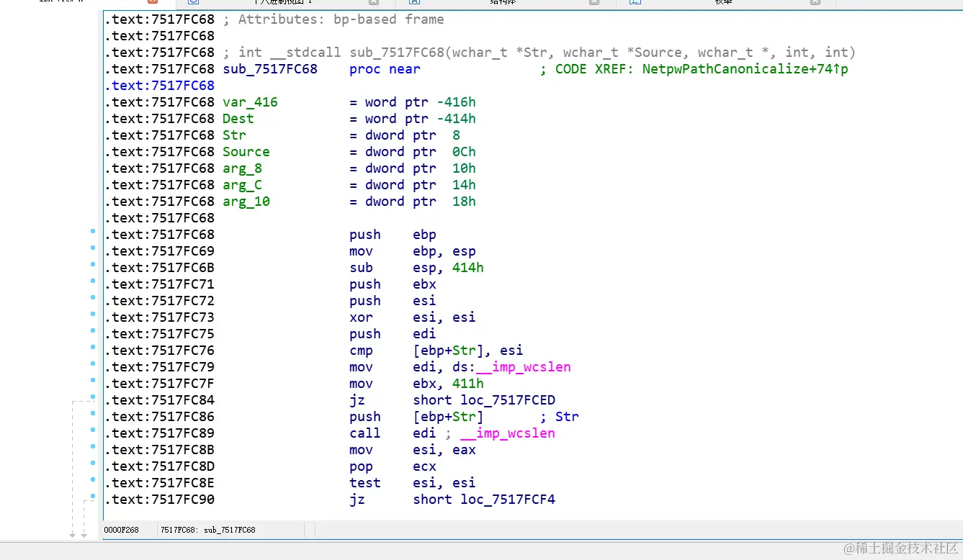Select the Dest local variable name
Viewport: 963px width, 560px height.
pyautogui.click(x=238, y=119)
